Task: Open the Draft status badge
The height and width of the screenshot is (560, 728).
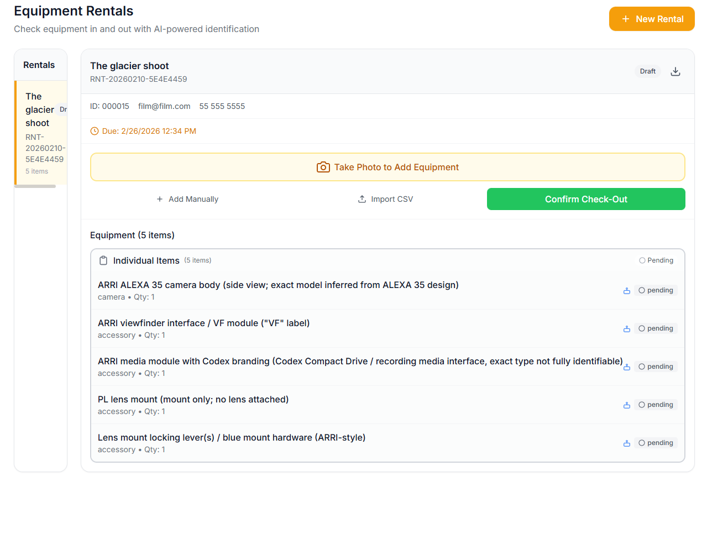Action: (x=647, y=71)
